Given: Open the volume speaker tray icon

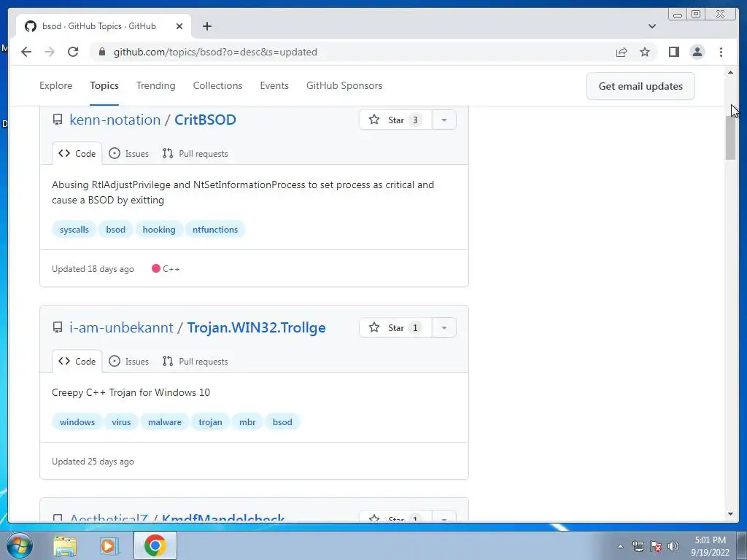Looking at the screenshot, I should click(673, 546).
